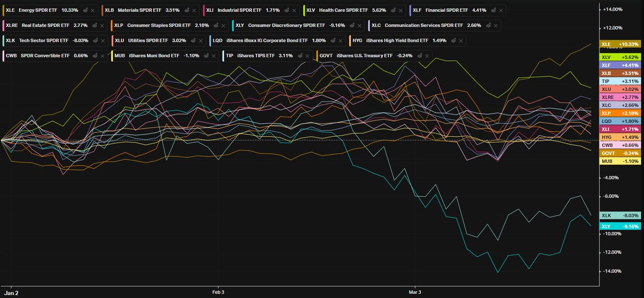Click the XLY -9.16% price scale label
This screenshot has width=644, height=298.
pos(619,227)
